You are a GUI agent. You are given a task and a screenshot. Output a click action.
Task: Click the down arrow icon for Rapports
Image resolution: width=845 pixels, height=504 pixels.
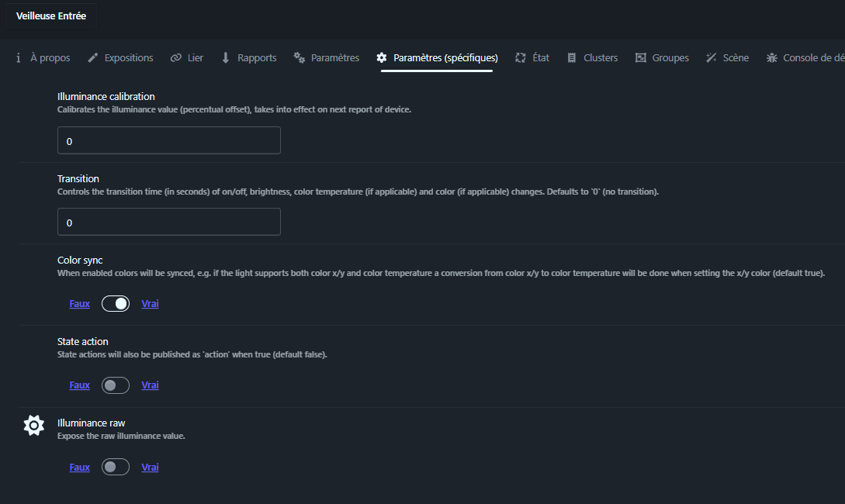[226, 58]
